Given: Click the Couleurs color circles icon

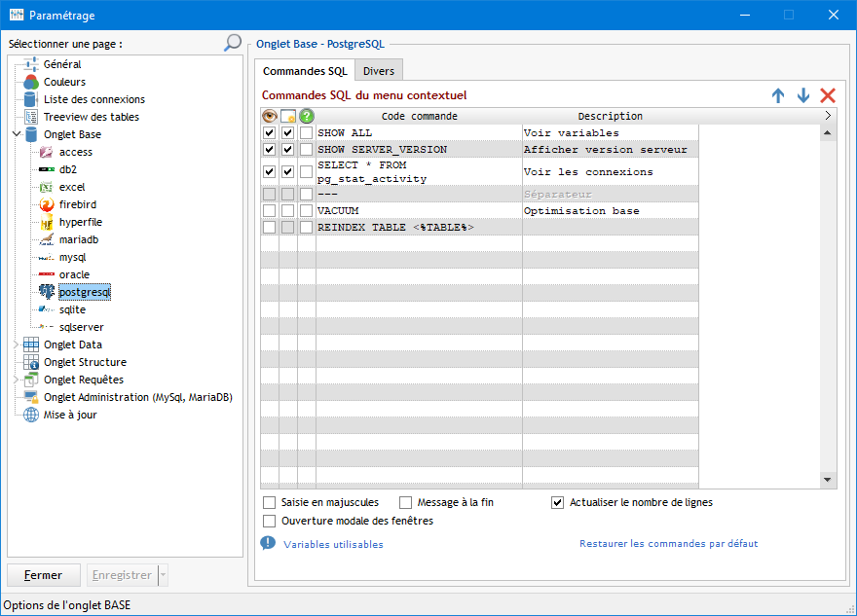Looking at the screenshot, I should click(x=31, y=82).
